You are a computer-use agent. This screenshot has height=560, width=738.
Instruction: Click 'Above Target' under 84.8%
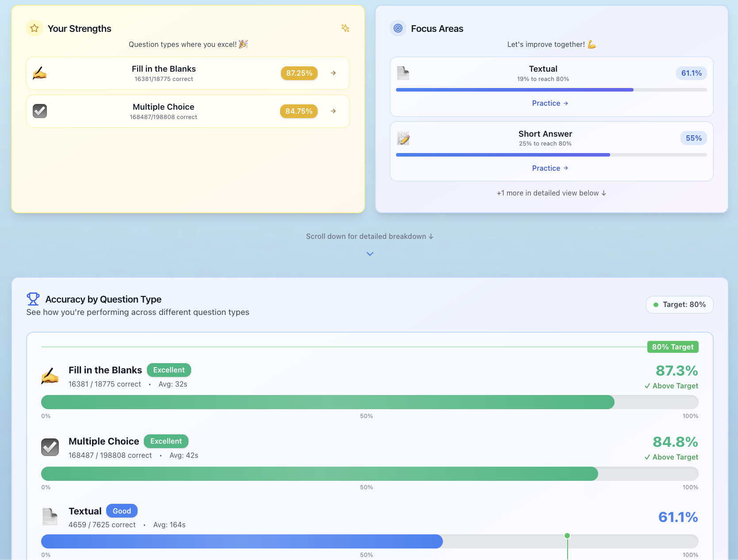pyautogui.click(x=671, y=457)
